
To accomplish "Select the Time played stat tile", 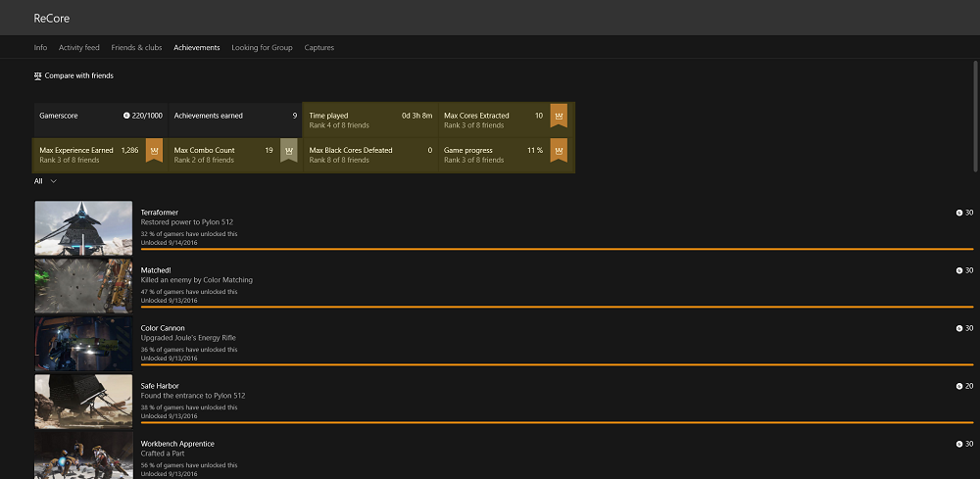I will point(370,120).
